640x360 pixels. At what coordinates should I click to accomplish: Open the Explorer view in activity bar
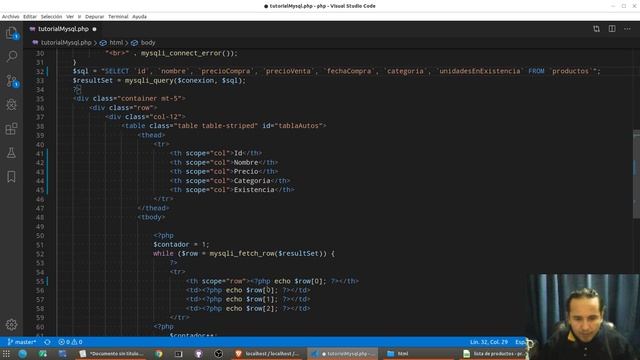tap(11, 33)
